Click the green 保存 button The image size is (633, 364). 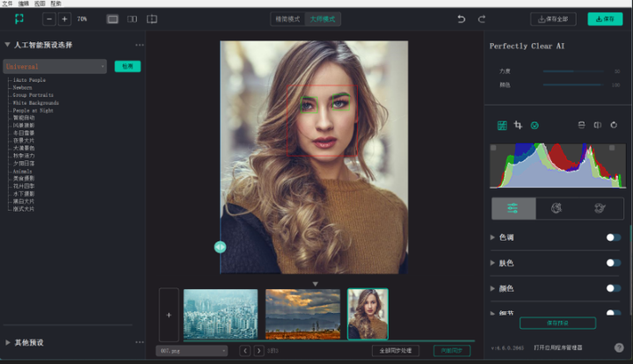pos(605,18)
